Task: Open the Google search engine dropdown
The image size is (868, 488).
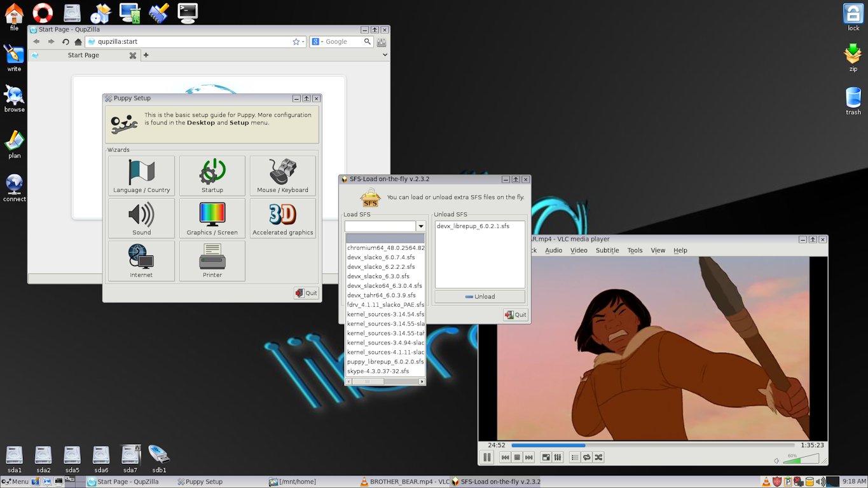Action: point(317,41)
